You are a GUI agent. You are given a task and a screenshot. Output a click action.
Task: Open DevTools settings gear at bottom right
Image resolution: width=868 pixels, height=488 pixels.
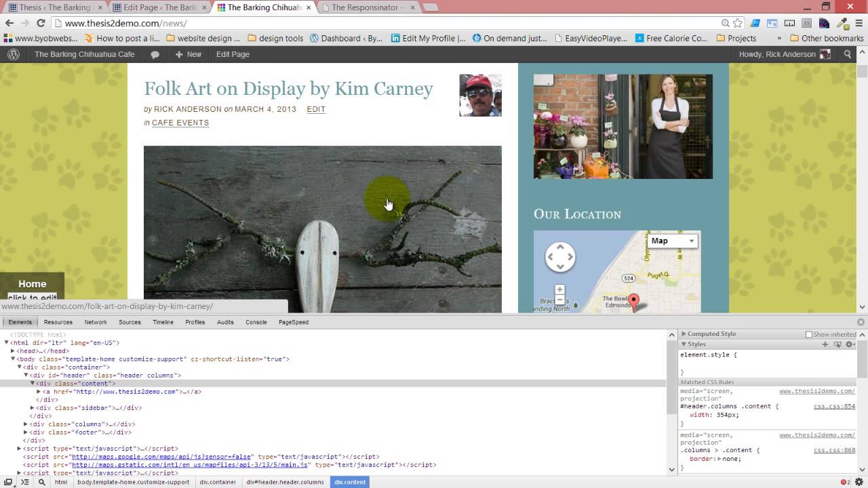[859, 482]
